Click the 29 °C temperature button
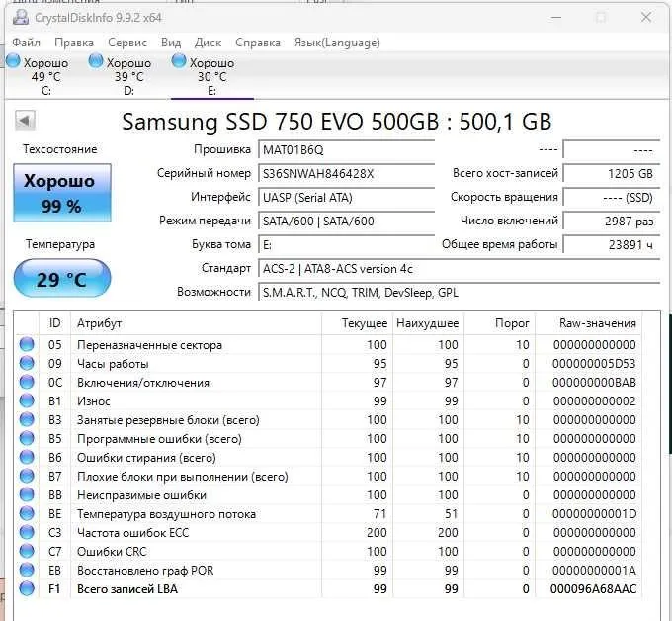This screenshot has width=672, height=621. (x=62, y=279)
